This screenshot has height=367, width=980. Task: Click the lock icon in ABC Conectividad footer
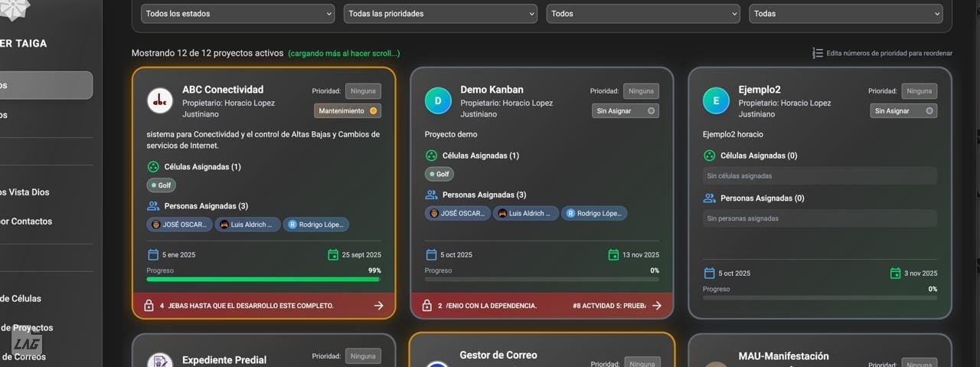coord(149,306)
